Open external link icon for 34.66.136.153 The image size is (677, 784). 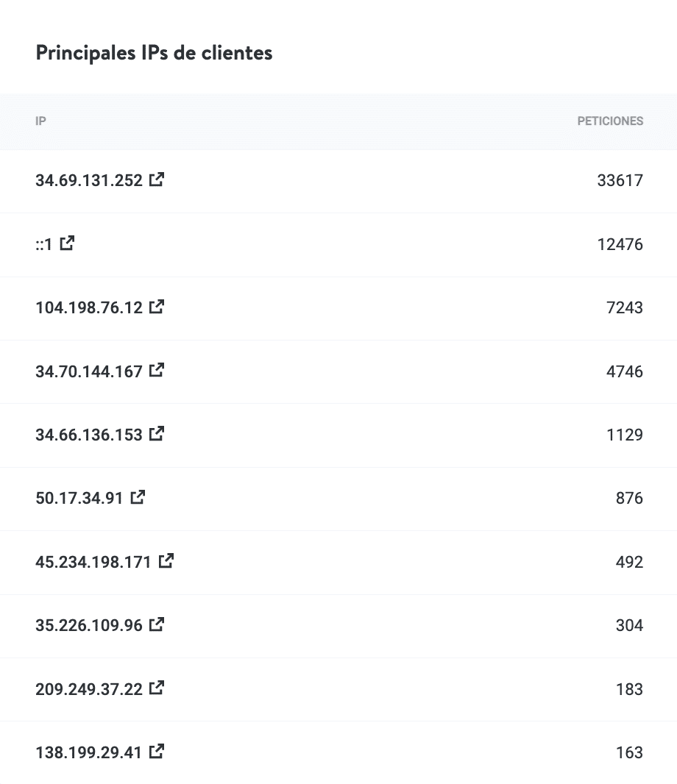tap(157, 433)
